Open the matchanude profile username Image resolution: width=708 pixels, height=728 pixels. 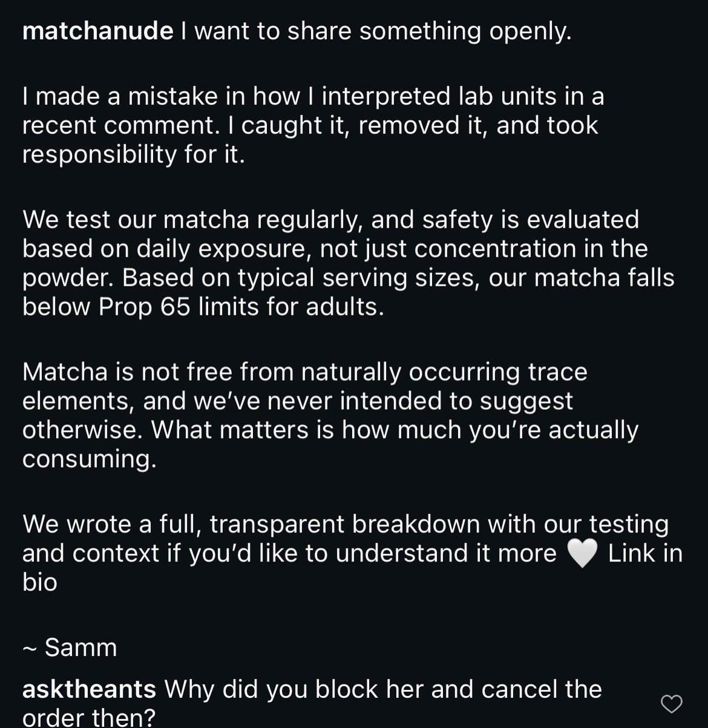pos(97,31)
